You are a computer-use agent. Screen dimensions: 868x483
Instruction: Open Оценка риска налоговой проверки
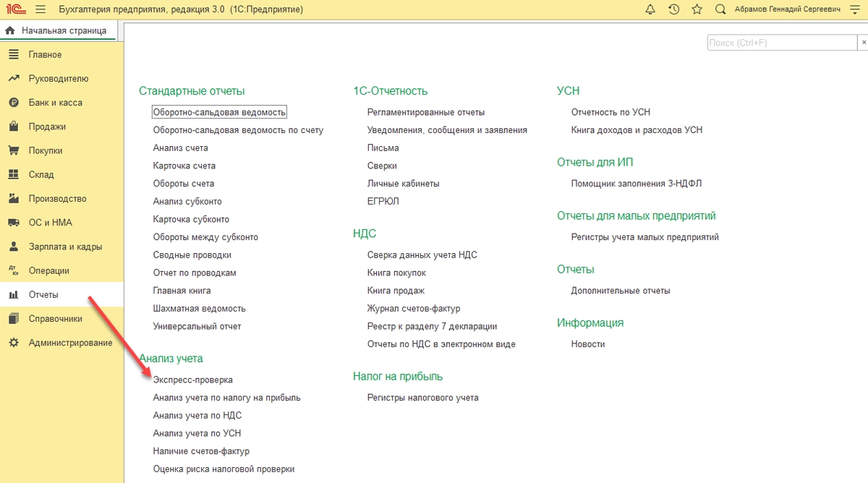click(x=224, y=469)
